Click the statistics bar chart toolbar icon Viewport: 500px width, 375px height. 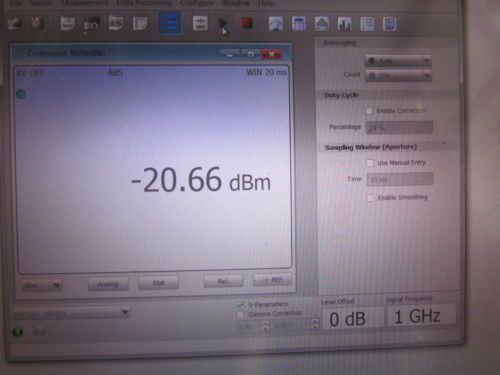coord(344,24)
